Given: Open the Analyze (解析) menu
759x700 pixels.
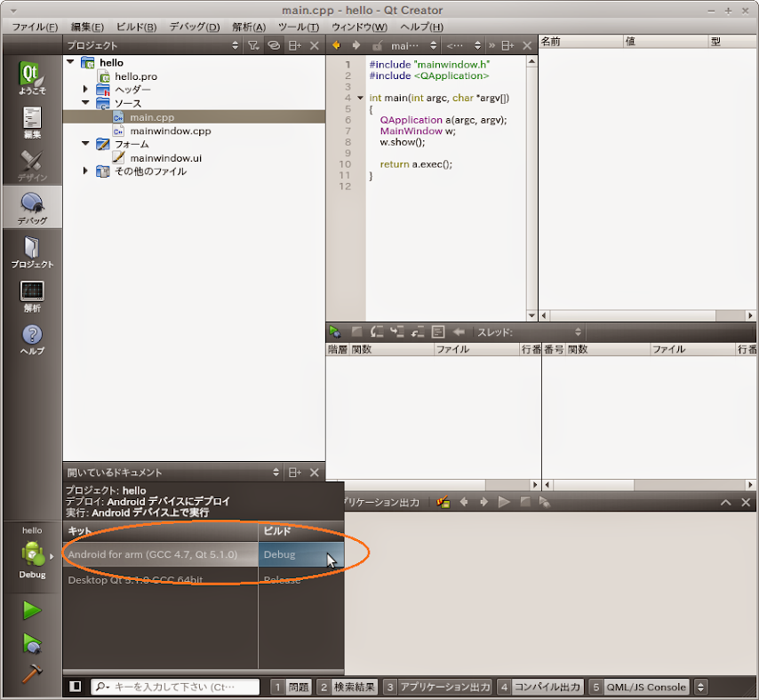Looking at the screenshot, I should [x=249, y=27].
